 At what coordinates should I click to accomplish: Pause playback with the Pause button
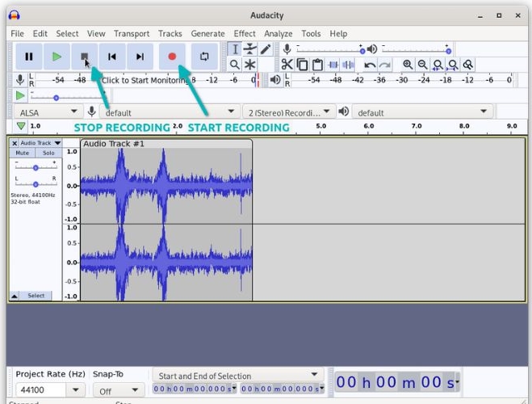pos(29,57)
